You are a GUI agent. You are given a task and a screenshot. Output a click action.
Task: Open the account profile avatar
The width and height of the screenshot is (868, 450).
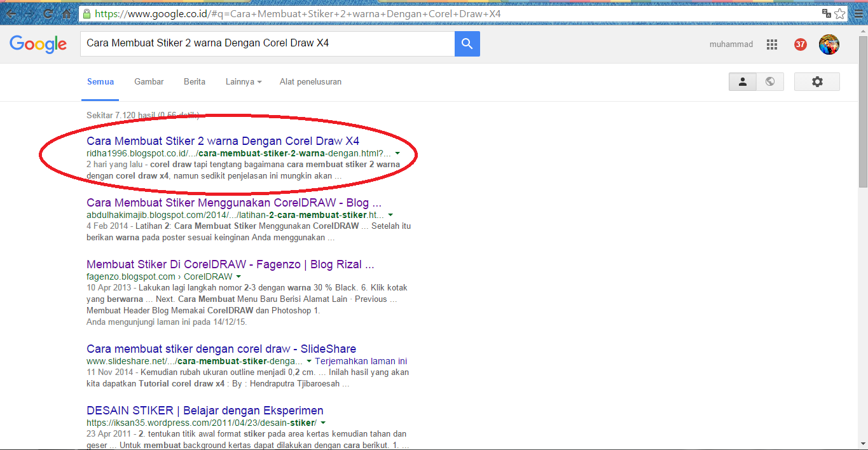pyautogui.click(x=829, y=44)
